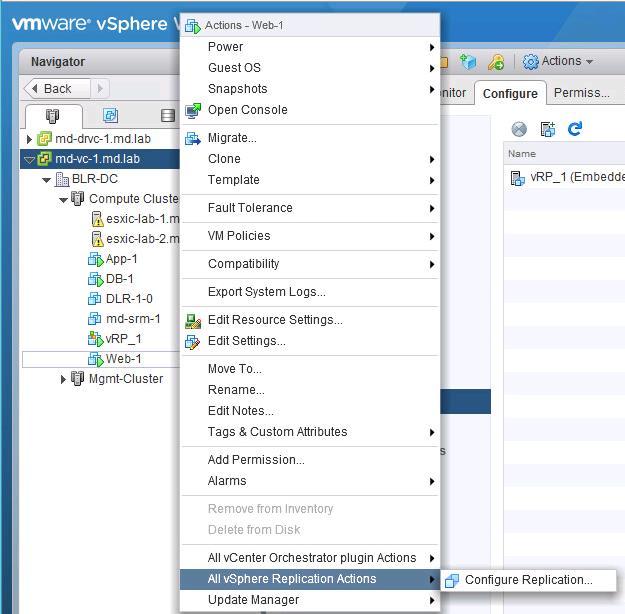Choose Export System Logs...

point(310,292)
